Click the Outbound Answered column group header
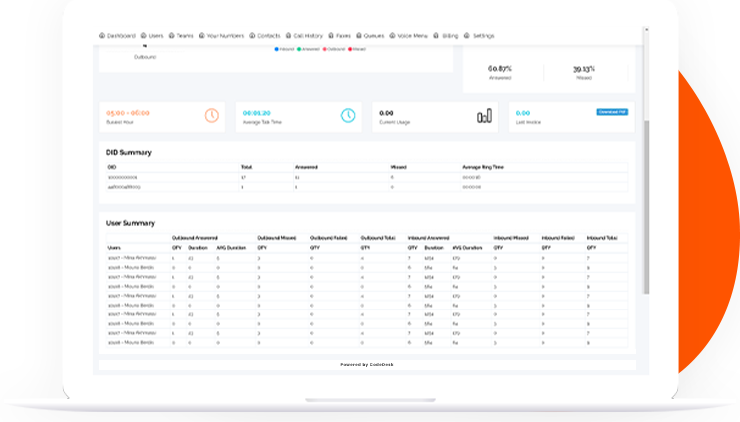740x422 pixels. tap(195, 238)
